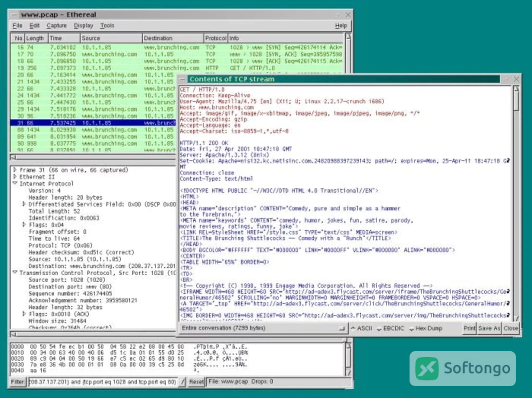The width and height of the screenshot is (532, 398).
Task: Open the Display menu
Action: [83, 25]
